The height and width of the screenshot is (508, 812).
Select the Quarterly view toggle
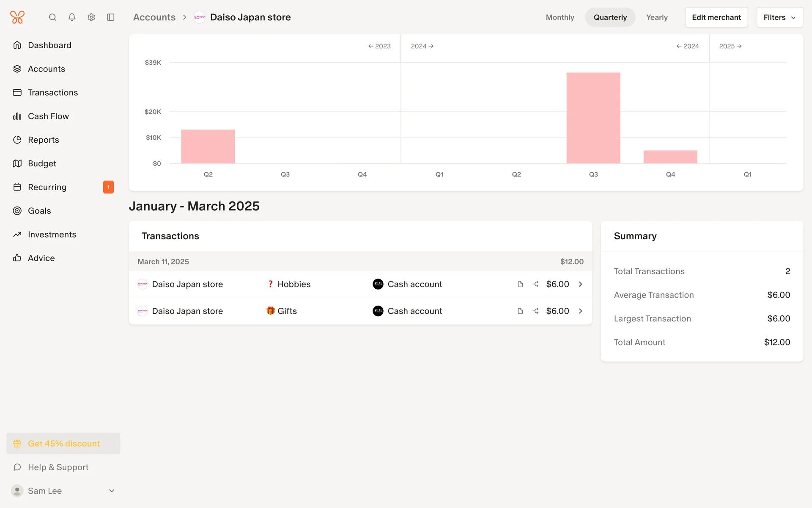(x=610, y=17)
